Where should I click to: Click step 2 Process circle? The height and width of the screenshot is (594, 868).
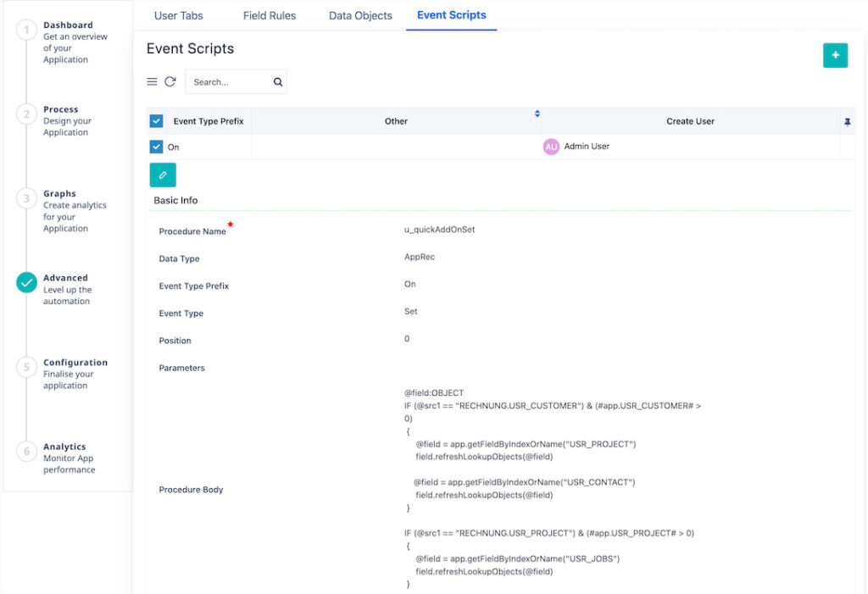[26, 114]
